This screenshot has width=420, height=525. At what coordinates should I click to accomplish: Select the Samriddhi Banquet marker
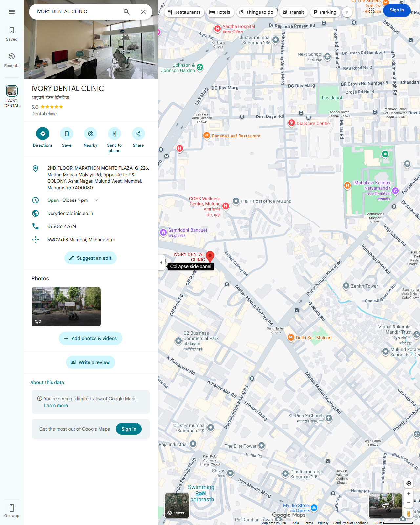pos(163,232)
